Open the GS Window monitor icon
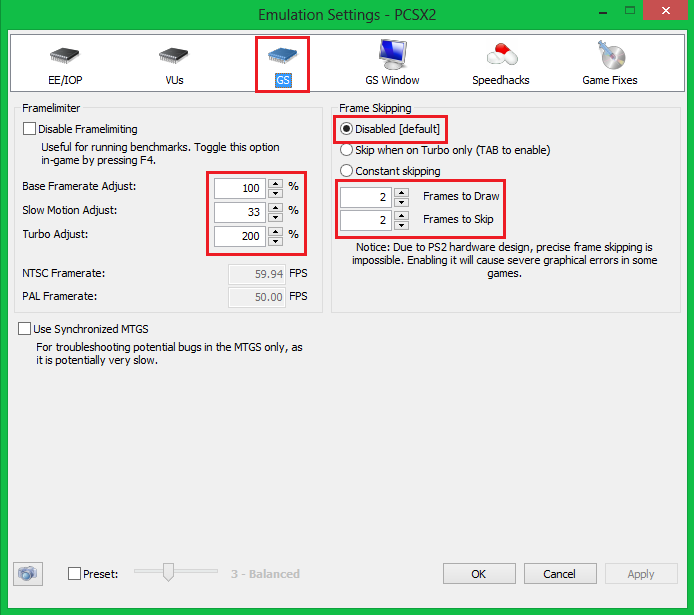 [392, 54]
